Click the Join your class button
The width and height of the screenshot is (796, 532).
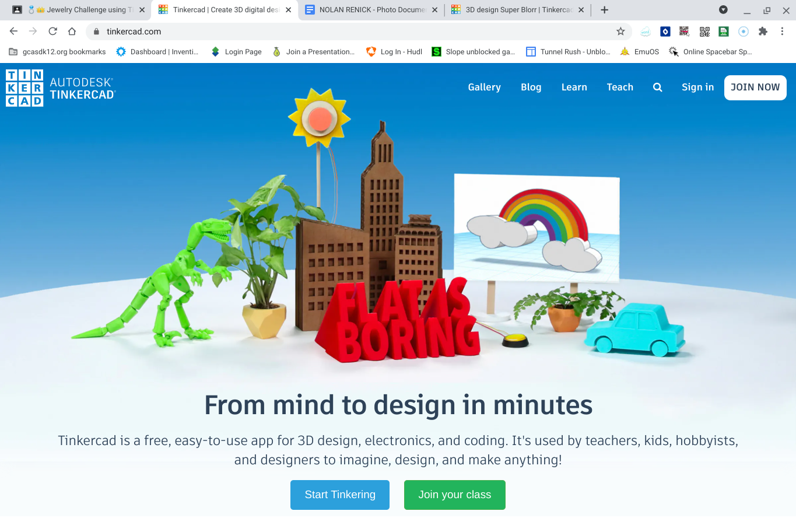click(455, 495)
